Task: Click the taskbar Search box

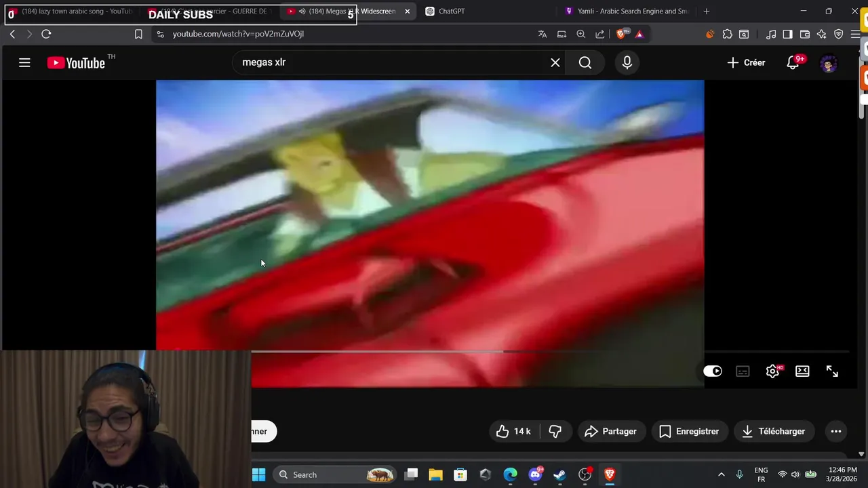Action: point(336,474)
